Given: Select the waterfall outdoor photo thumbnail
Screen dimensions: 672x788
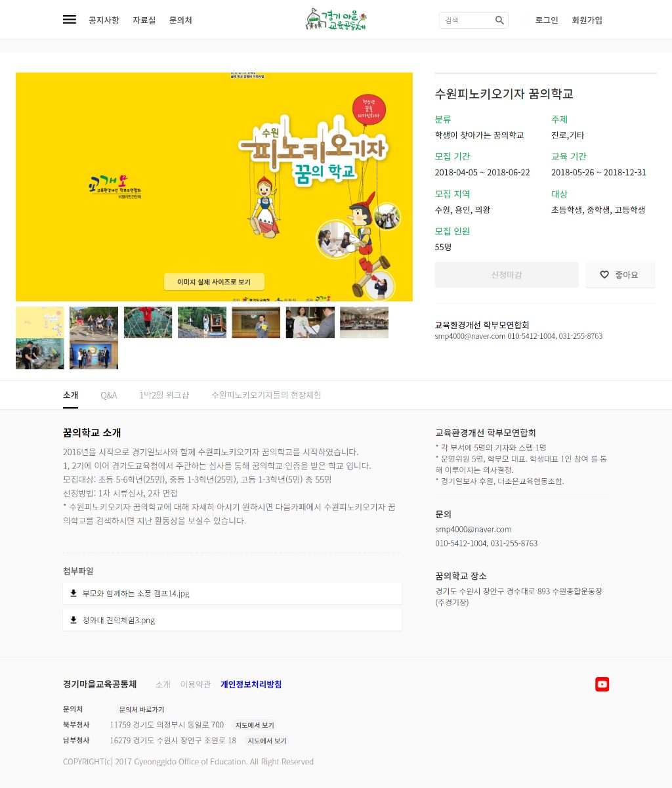Looking at the screenshot, I should 202,322.
